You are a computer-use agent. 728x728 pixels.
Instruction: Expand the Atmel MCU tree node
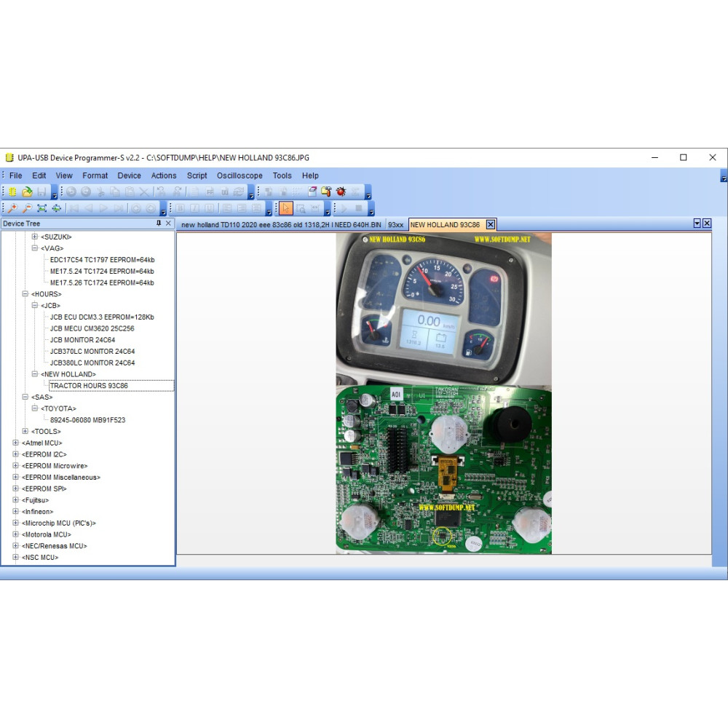pyautogui.click(x=15, y=443)
